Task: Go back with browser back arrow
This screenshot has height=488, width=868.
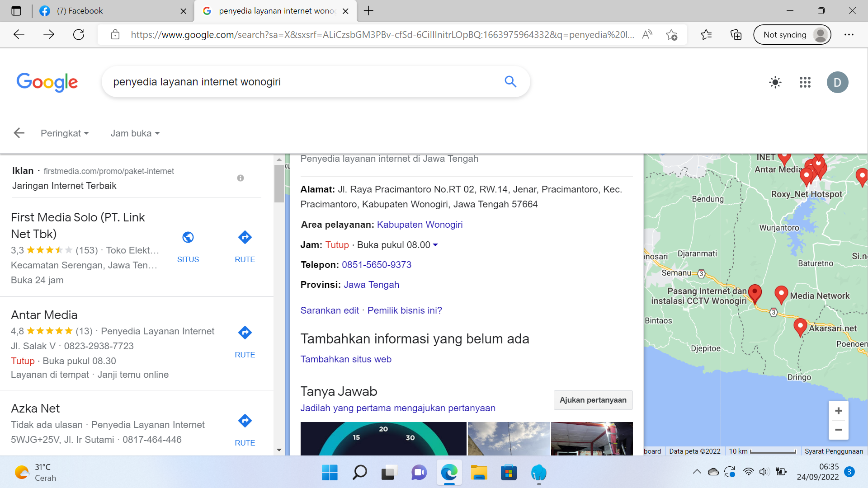Action: (x=19, y=34)
